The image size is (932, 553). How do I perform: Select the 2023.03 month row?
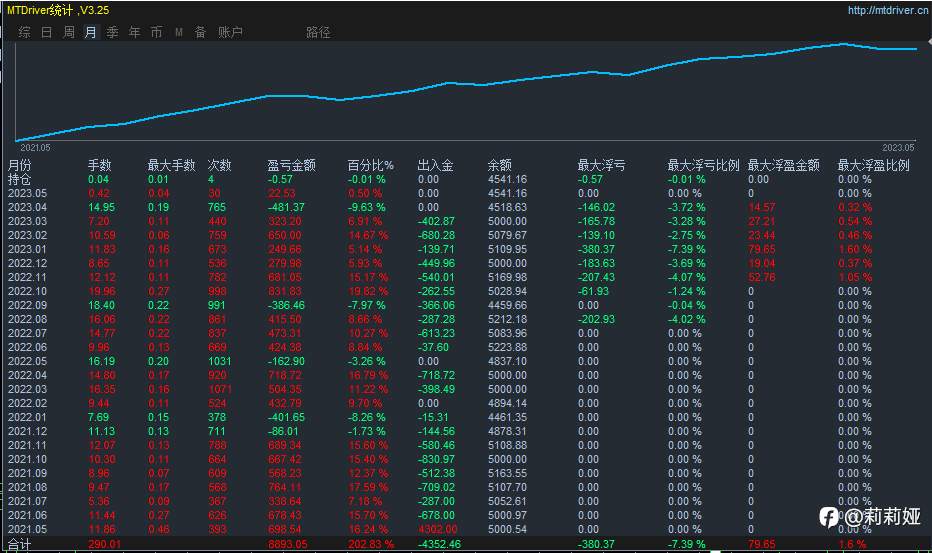click(x=466, y=221)
